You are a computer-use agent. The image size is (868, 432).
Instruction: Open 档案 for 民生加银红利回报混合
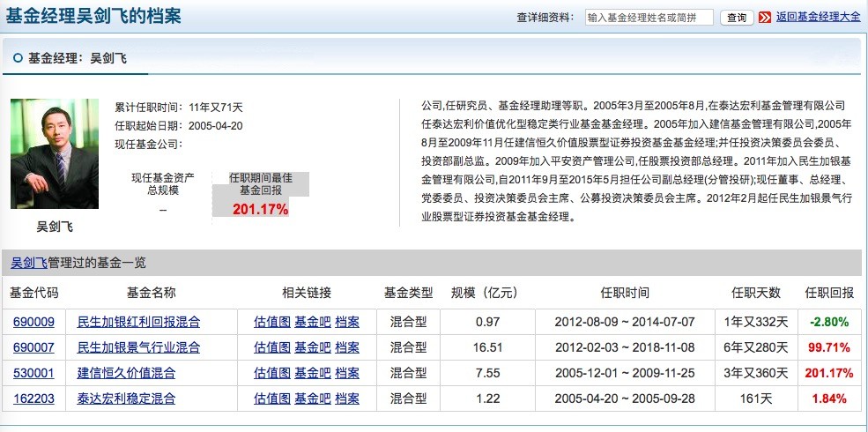click(x=347, y=322)
